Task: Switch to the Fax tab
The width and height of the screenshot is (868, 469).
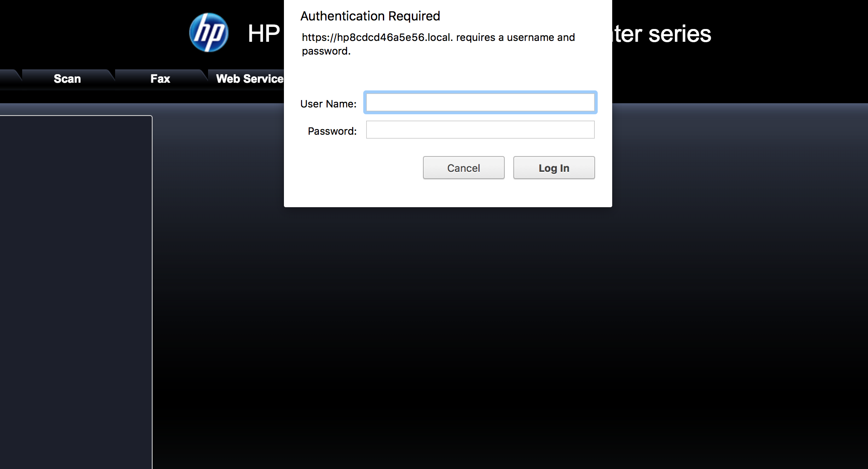Action: [x=160, y=79]
